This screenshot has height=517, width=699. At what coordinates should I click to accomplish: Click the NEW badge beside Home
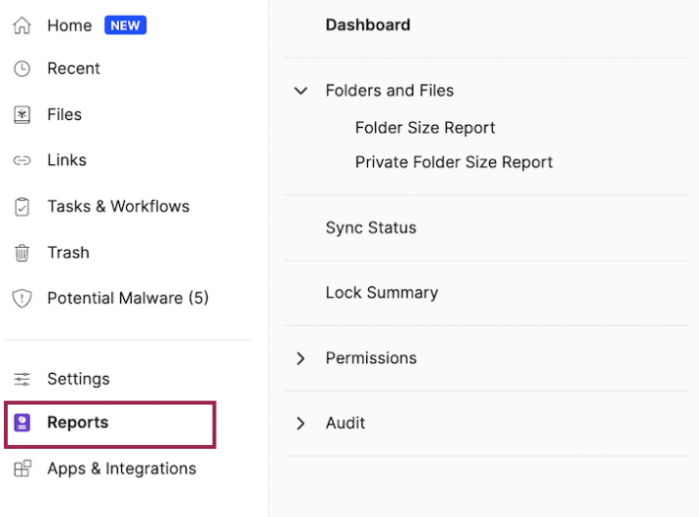[125, 26]
